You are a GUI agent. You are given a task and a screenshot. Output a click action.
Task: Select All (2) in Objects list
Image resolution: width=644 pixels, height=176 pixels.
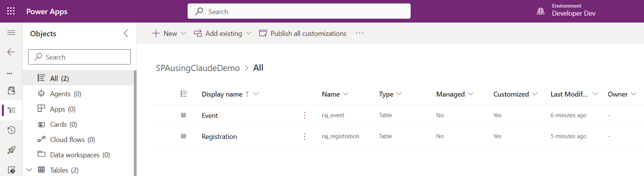(59, 78)
